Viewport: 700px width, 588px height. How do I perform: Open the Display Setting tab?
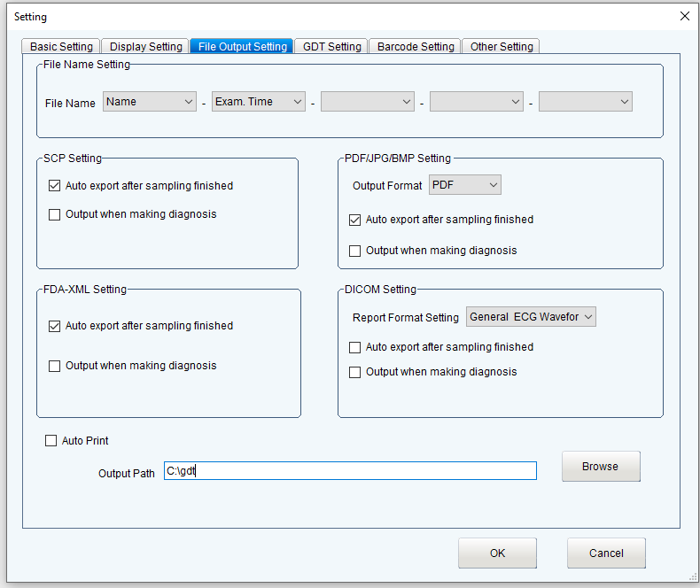(x=145, y=46)
